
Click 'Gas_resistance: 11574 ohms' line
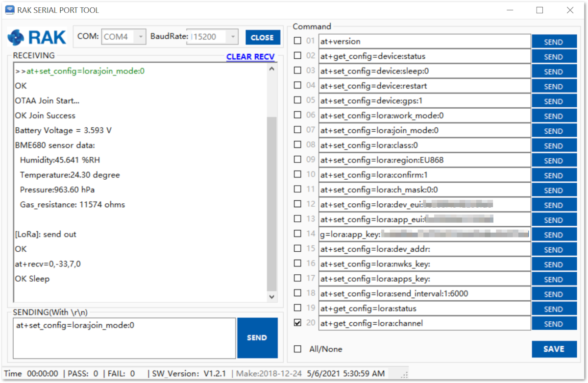[x=73, y=205]
